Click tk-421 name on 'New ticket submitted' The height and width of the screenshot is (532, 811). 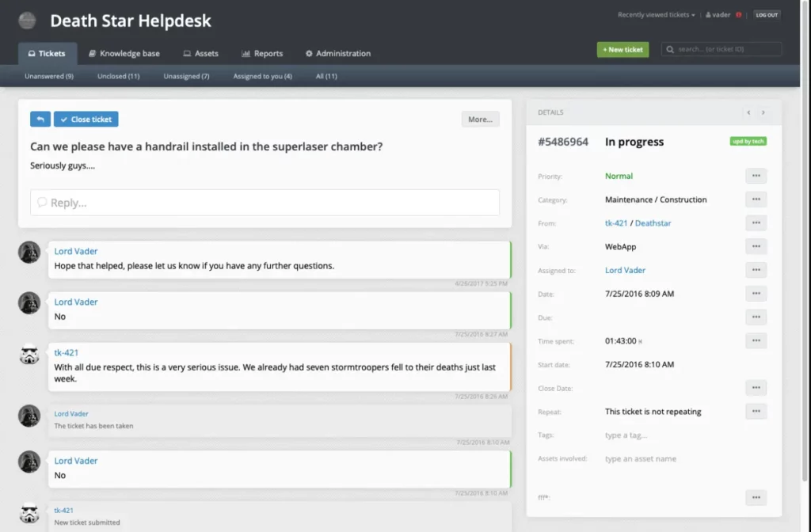point(63,511)
